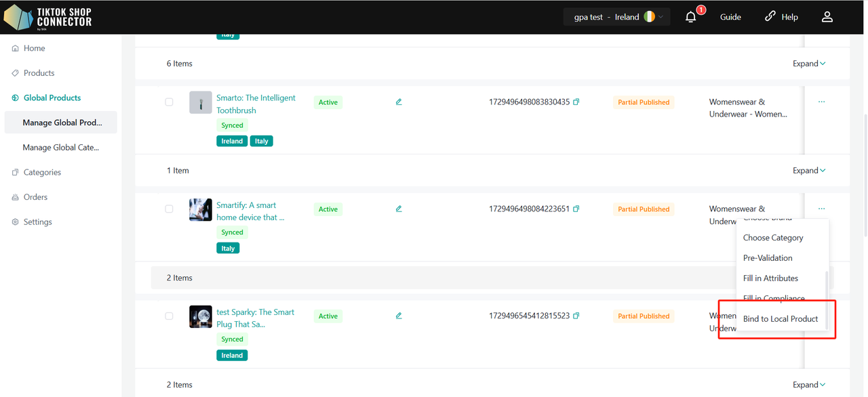Click edit pencil icon for Smarto toothbrush
This screenshot has width=868, height=397.
[x=399, y=102]
